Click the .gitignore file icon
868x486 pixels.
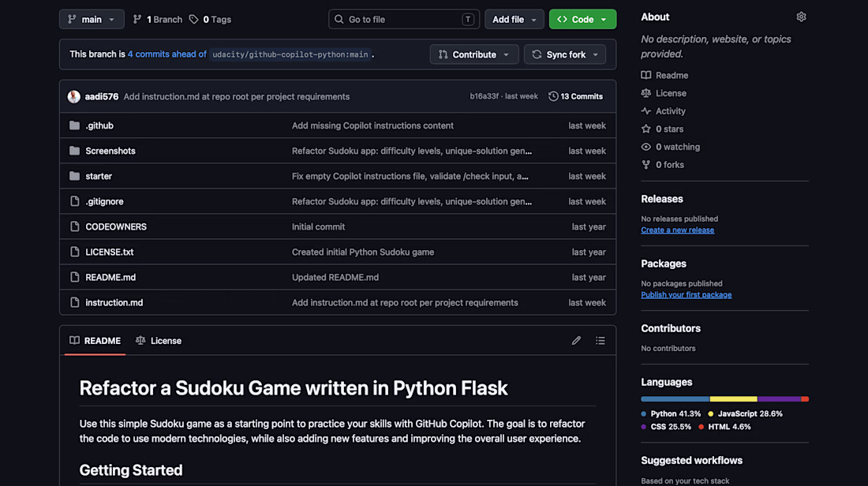click(74, 201)
